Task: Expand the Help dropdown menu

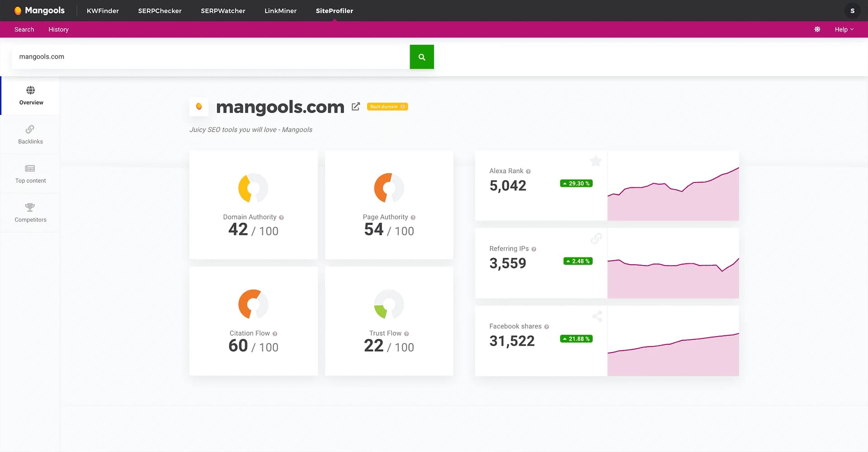Action: click(844, 29)
